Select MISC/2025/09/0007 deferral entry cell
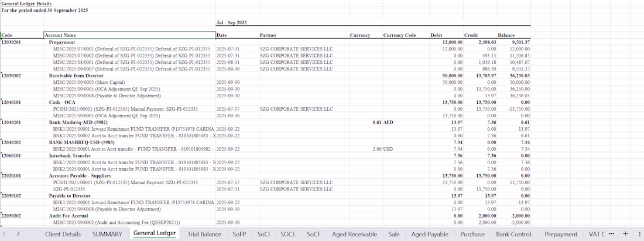This screenshot has width=644, height=241. click(x=129, y=69)
